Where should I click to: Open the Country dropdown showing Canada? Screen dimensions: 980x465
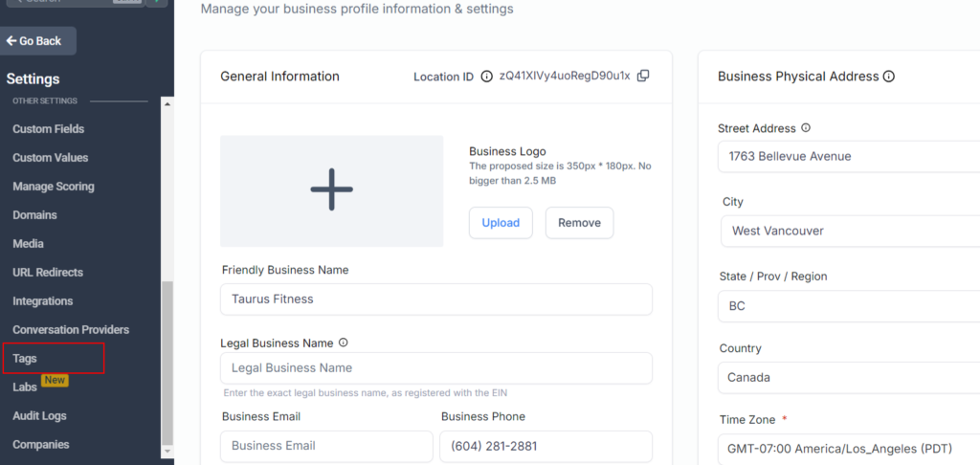(848, 377)
